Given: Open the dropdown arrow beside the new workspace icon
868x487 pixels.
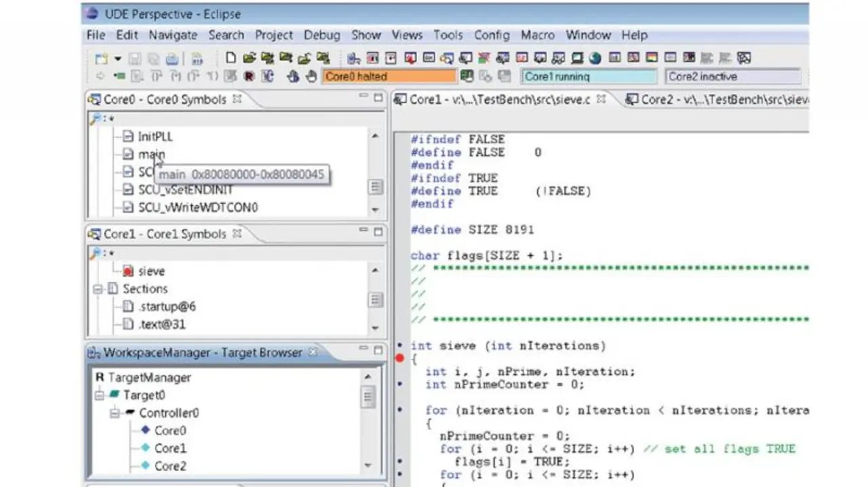Looking at the screenshot, I should point(117,59).
